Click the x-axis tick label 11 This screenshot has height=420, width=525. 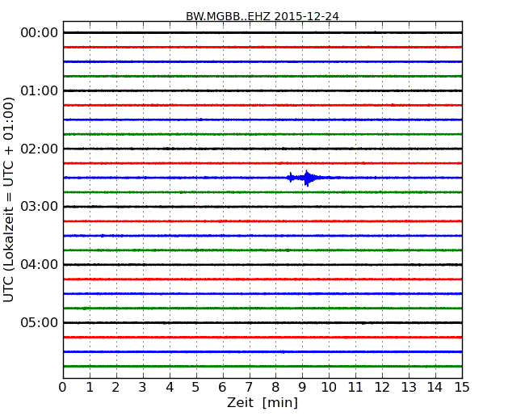pos(355,388)
